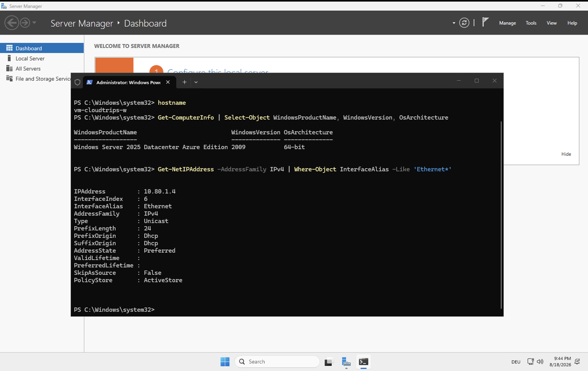Viewport: 588px width, 371px height.
Task: Click the File and Storage Services icon
Action: [9, 78]
